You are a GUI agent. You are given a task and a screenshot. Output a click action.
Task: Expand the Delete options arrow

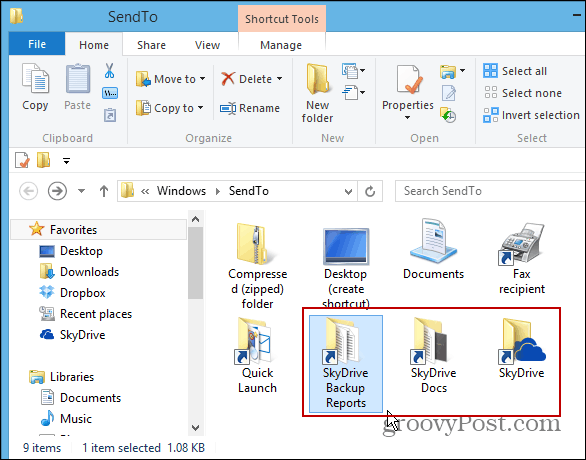(x=280, y=79)
